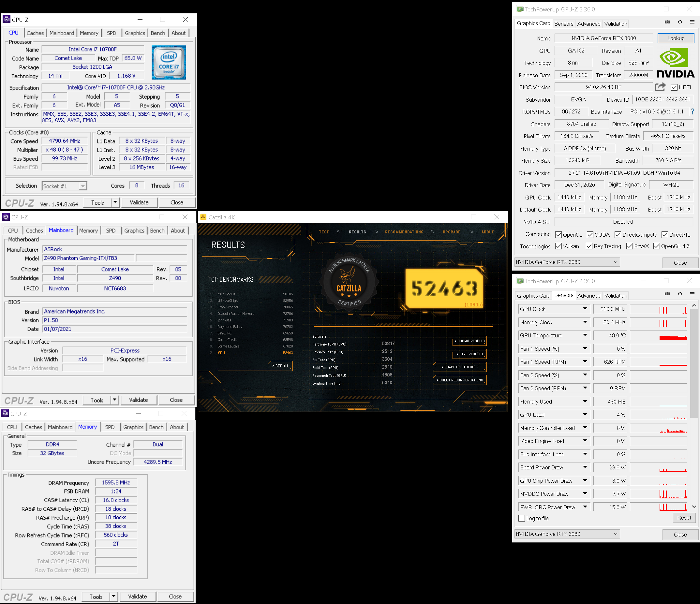700x604 pixels.
Task: Toggle the UEFI checkbox
Action: (x=674, y=87)
